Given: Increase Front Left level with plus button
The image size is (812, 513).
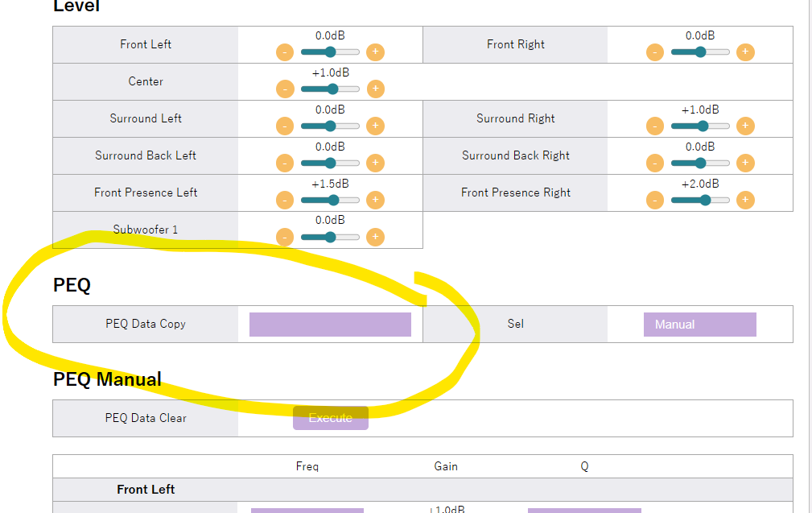Looking at the screenshot, I should pyautogui.click(x=375, y=52).
